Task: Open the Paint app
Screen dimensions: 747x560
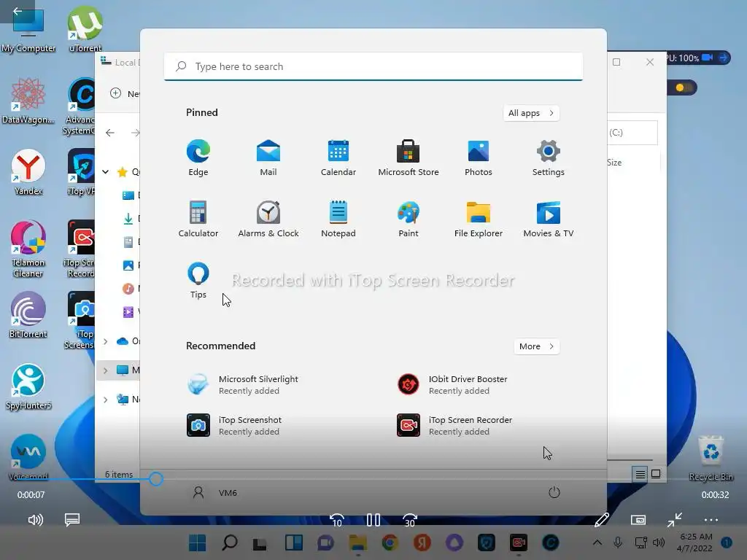Action: point(409,219)
